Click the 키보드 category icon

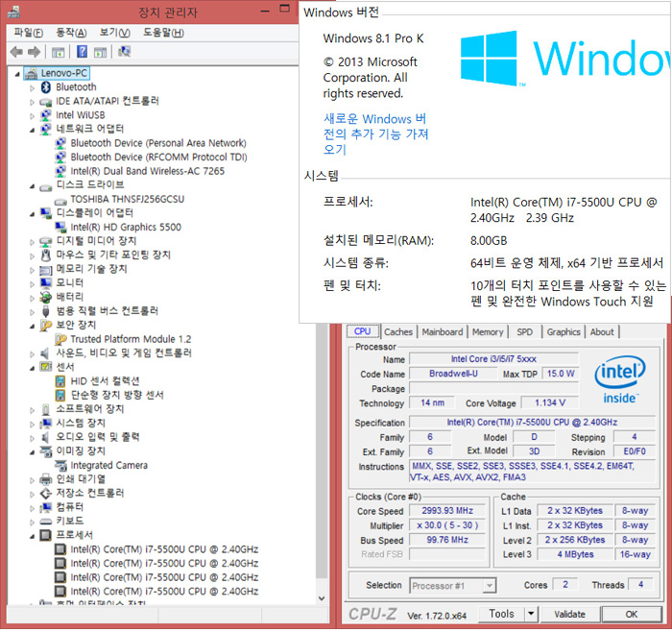tap(46, 522)
